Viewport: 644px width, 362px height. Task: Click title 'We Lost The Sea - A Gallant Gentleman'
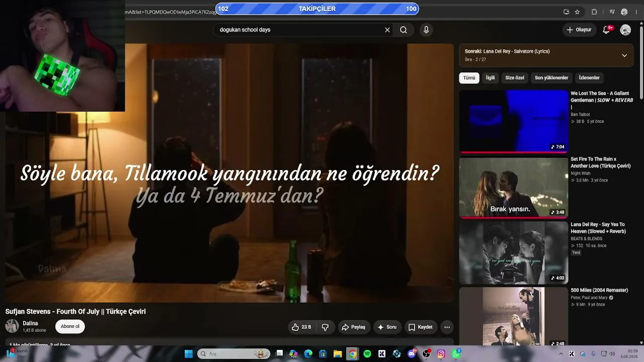click(602, 100)
